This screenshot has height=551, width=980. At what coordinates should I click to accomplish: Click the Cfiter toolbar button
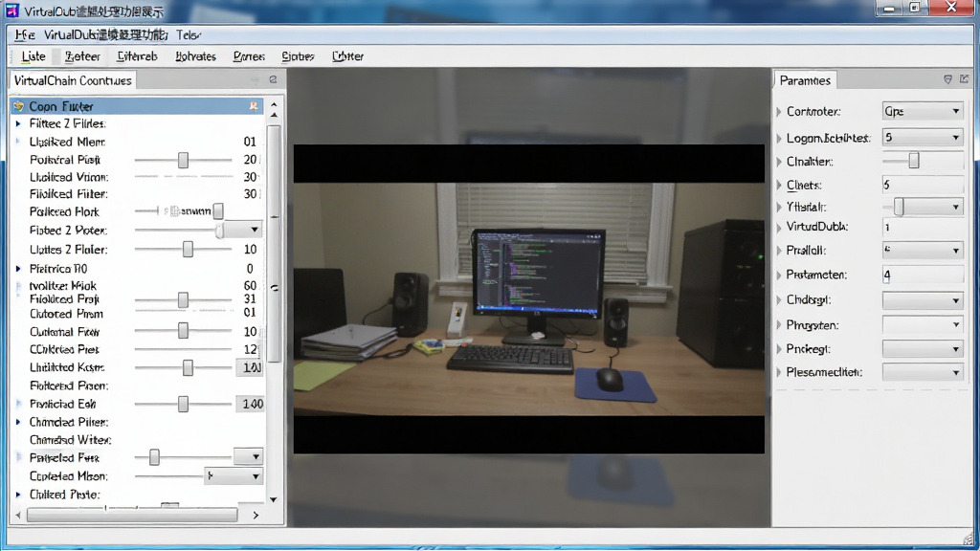pos(347,56)
